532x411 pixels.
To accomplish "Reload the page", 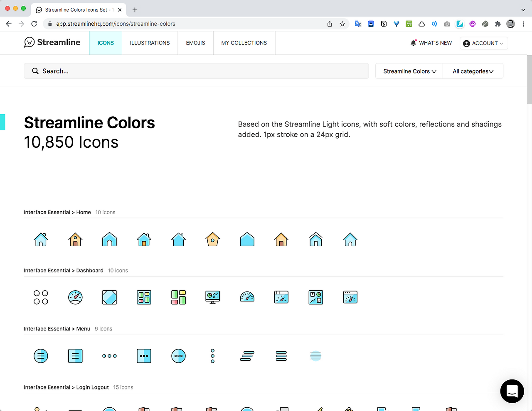I will pos(34,24).
